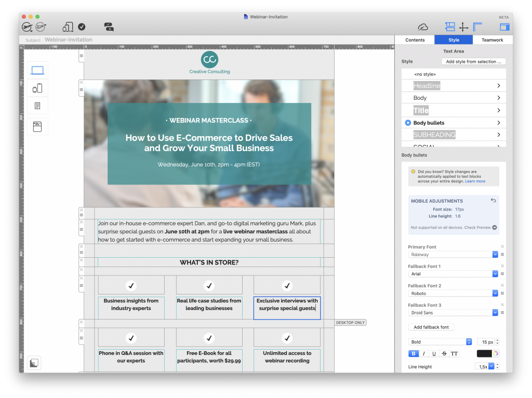Toggle the rulers icon
The height and width of the screenshot is (398, 532).
click(x=478, y=26)
